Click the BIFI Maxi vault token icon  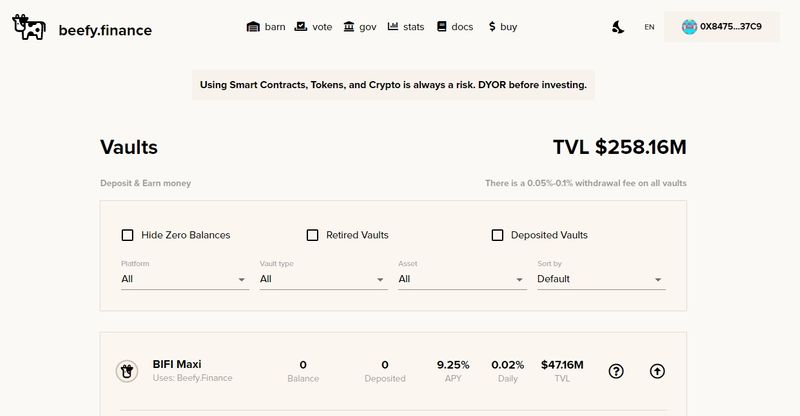(x=126, y=371)
